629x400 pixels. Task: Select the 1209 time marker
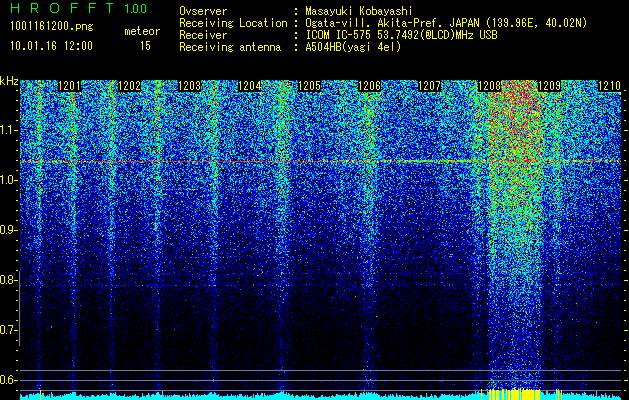coord(549,86)
